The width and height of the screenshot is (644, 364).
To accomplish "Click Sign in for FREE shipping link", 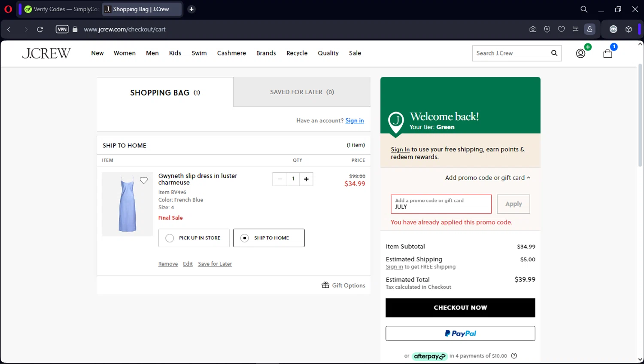I will pyautogui.click(x=394, y=267).
